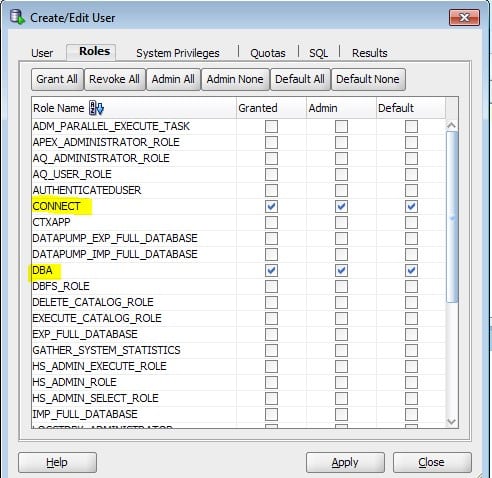Screen dimensions: 492x478
Task: Check Granted for EXP_FULL_DATABASE
Action: 271,334
